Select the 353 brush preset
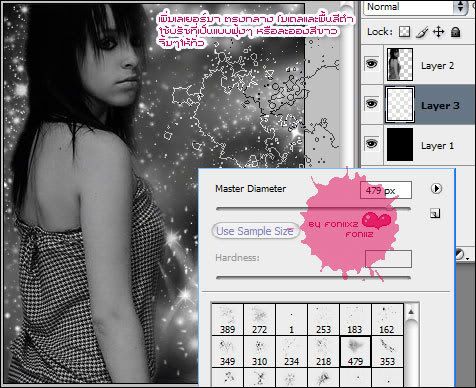Viewport: 476px width, 388px height. [x=387, y=351]
